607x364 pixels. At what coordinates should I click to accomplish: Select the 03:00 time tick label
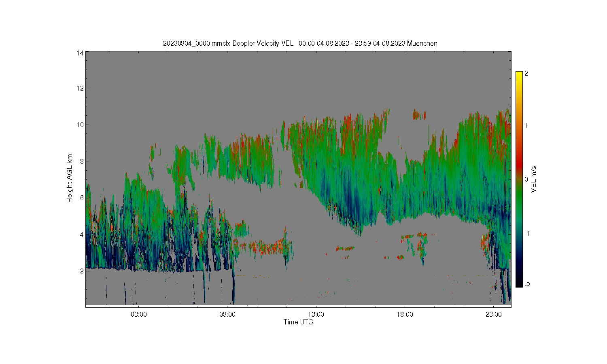(x=139, y=314)
